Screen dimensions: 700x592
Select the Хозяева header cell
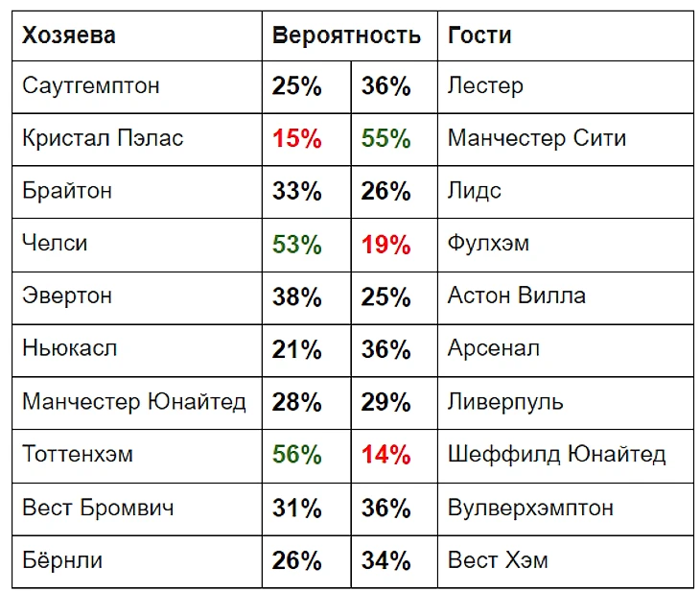pyautogui.click(x=136, y=36)
